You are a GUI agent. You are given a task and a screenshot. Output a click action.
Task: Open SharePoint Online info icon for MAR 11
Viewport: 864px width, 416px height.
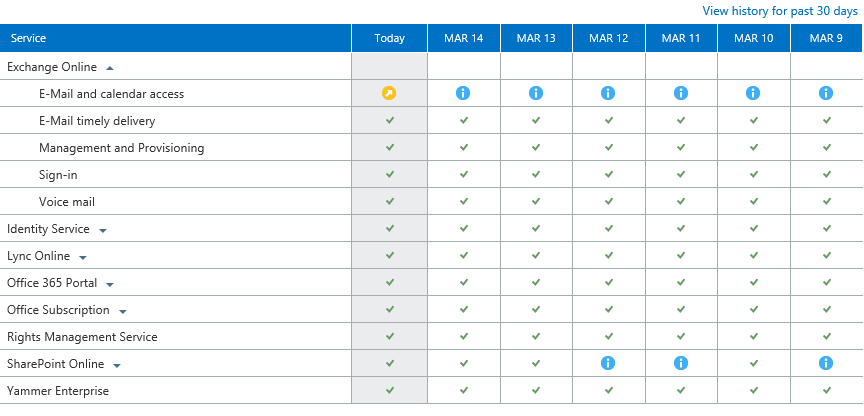tap(681, 363)
